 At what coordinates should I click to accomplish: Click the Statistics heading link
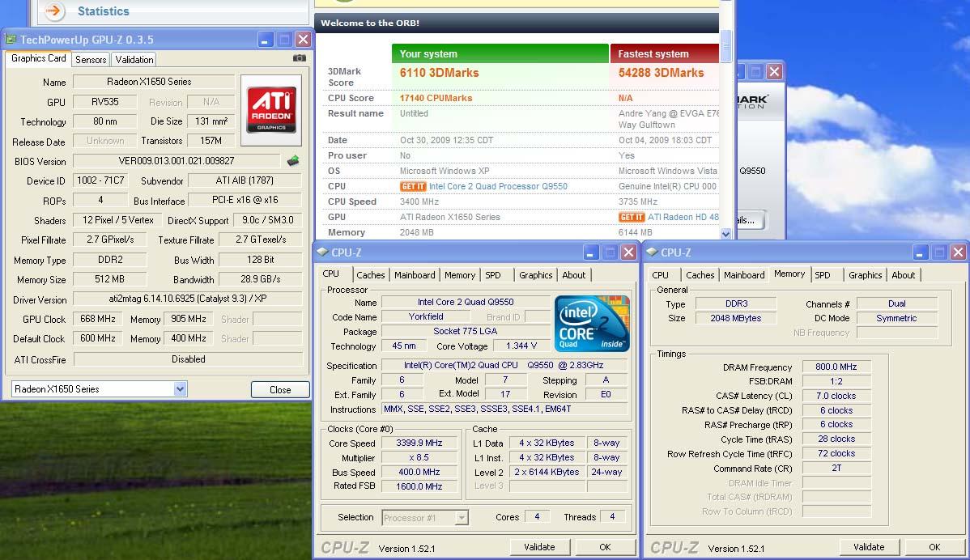[104, 11]
